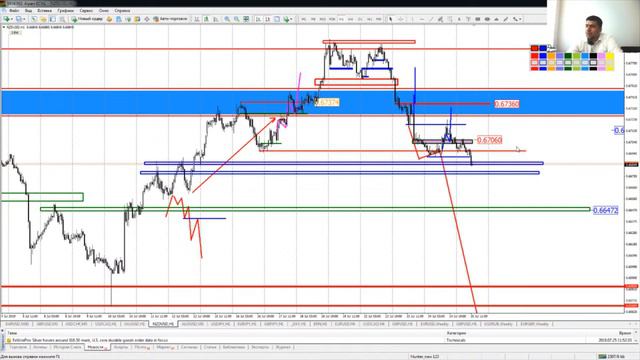Screen dimensions: 640x360
Task: Open the Сигналы terminal tab
Action: coord(189,347)
